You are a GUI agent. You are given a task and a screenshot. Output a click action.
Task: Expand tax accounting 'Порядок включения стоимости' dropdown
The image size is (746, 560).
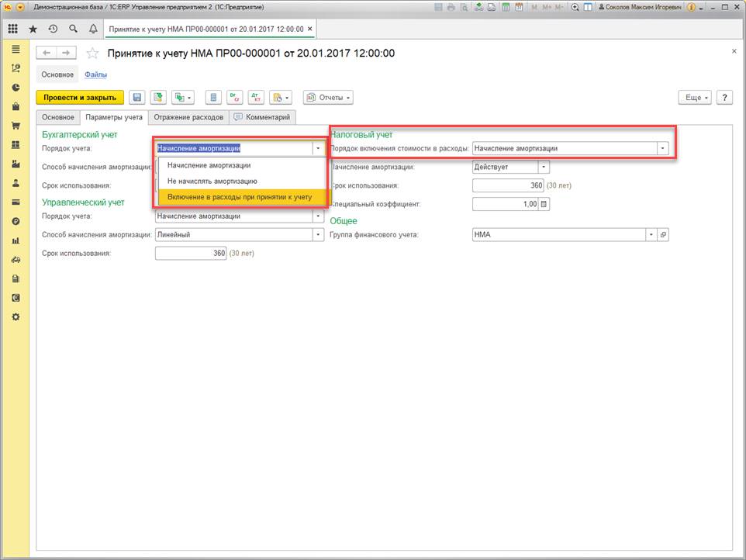click(x=662, y=148)
